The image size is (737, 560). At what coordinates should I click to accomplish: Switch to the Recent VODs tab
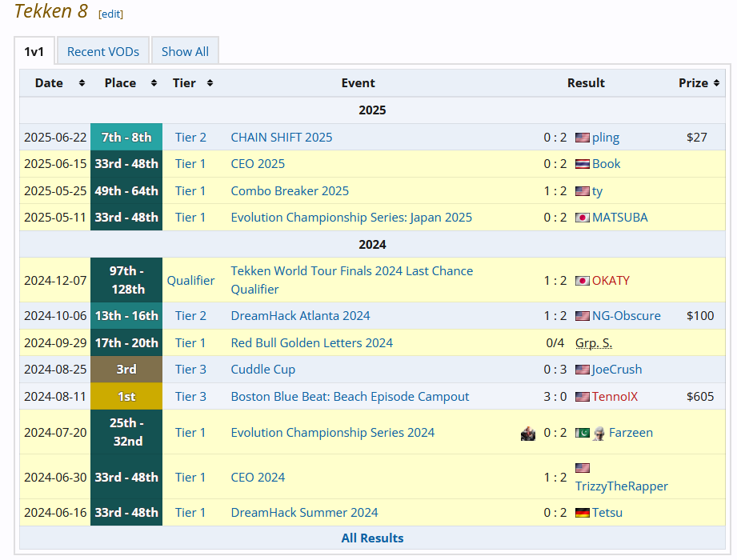click(103, 51)
